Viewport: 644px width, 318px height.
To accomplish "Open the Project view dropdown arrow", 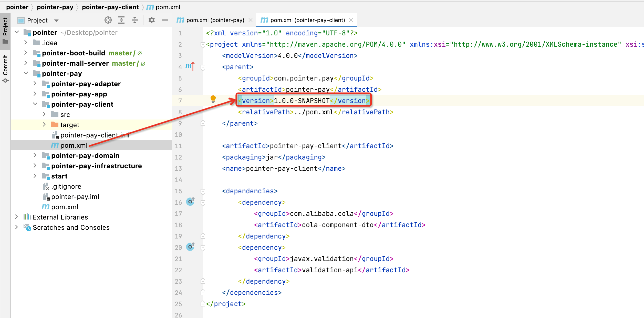I will [x=56, y=21].
